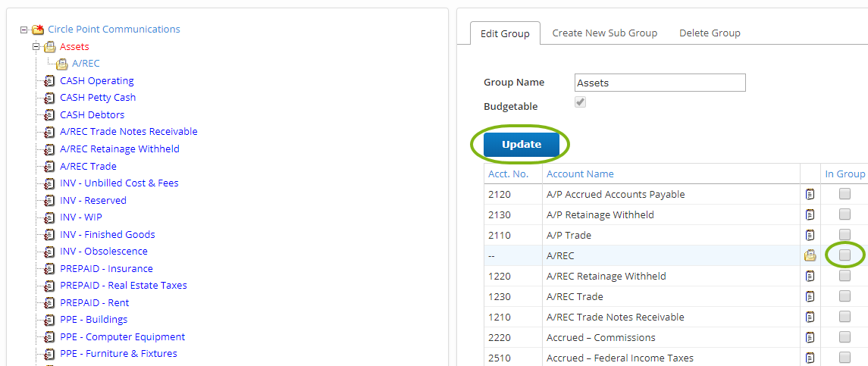Check In Group for Accrued – Federal Income Taxes
The width and height of the screenshot is (868, 366).
tap(844, 357)
